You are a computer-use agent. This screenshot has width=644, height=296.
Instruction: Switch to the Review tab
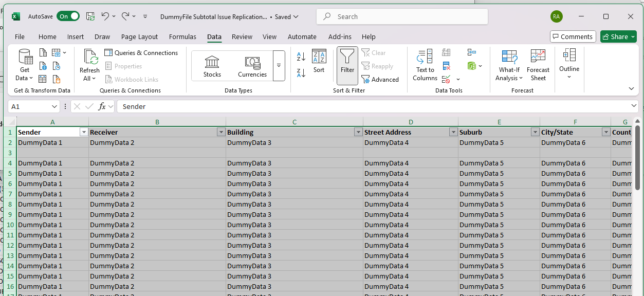point(242,37)
